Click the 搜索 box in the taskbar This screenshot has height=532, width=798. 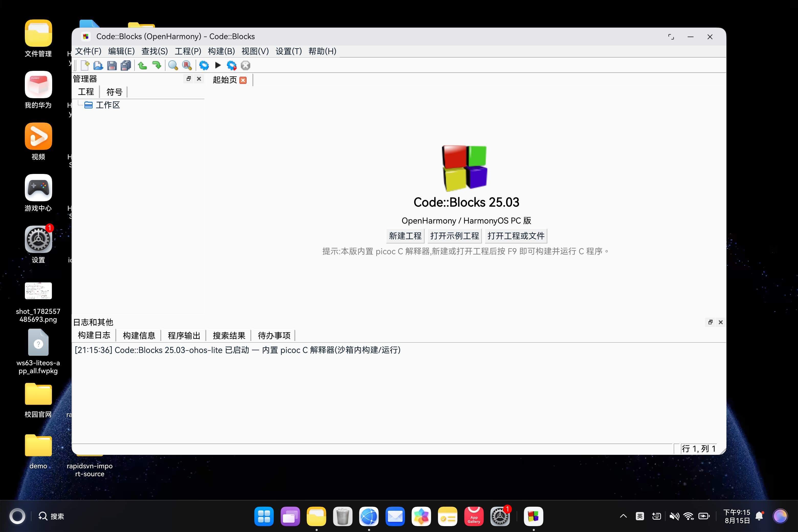click(52, 516)
